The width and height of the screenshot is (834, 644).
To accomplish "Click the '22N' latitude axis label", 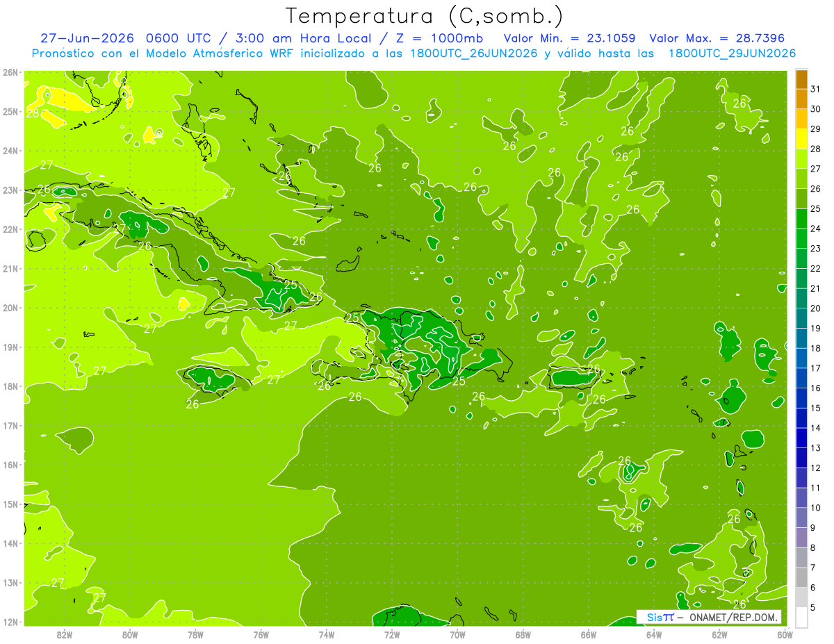I will 10,229.
